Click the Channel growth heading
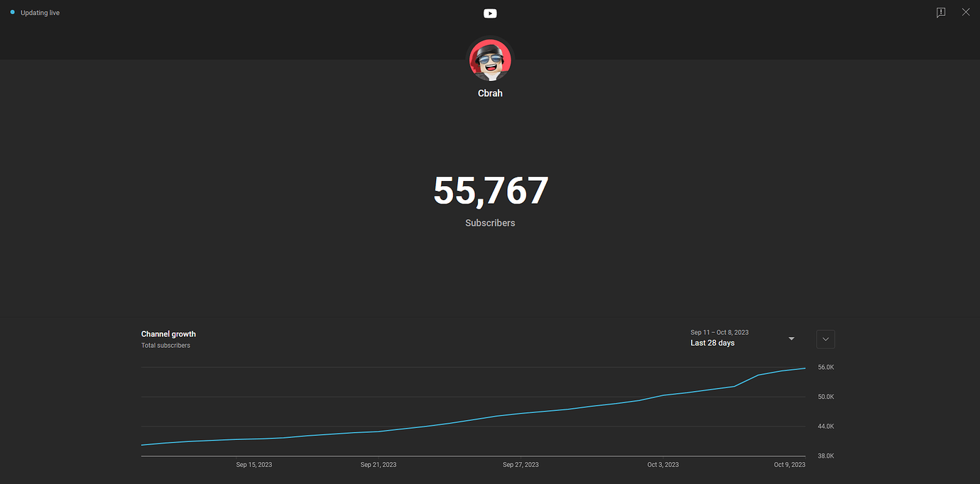The height and width of the screenshot is (484, 980). [168, 334]
